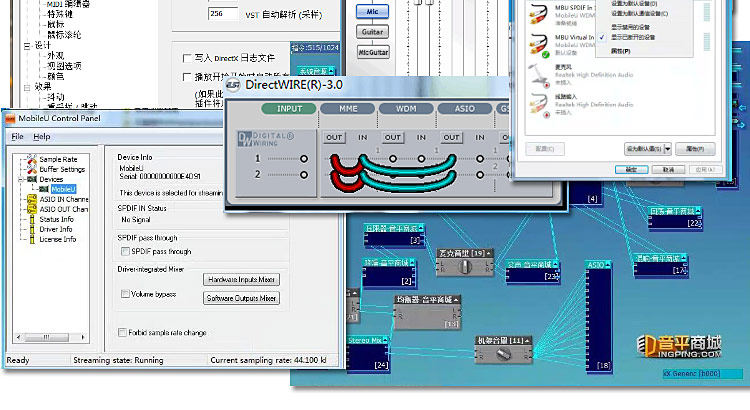The width and height of the screenshot is (750, 410).
Task: Click the Stereo Mix DSP module block
Action: 369,354
